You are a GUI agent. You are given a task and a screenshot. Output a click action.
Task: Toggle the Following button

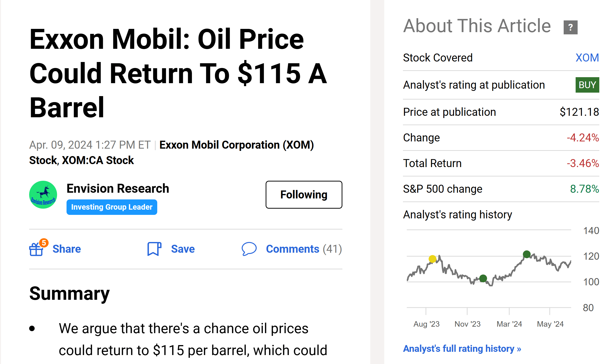304,195
